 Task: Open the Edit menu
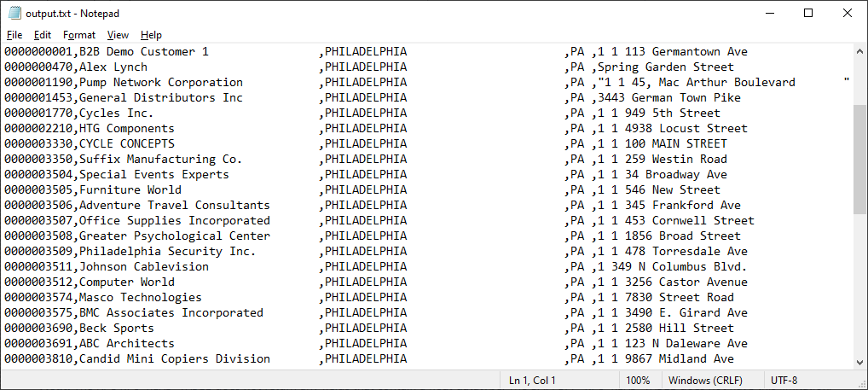(x=43, y=35)
